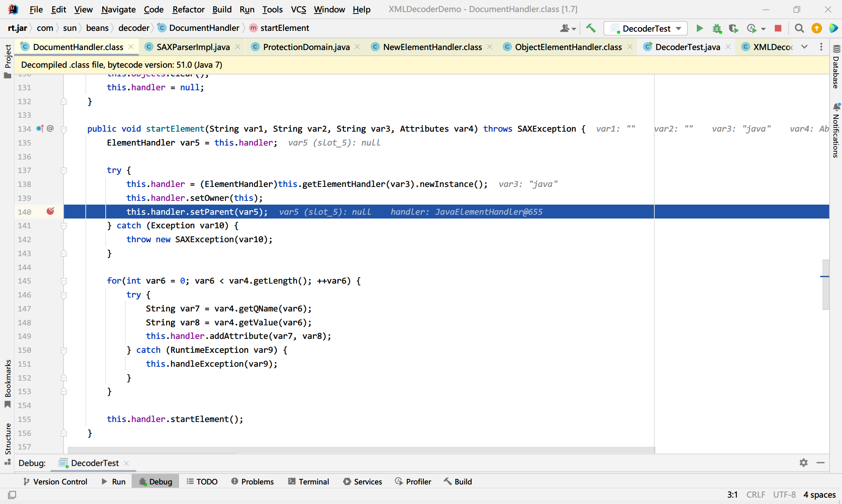Open the Bookmarks tool window

coord(8,384)
